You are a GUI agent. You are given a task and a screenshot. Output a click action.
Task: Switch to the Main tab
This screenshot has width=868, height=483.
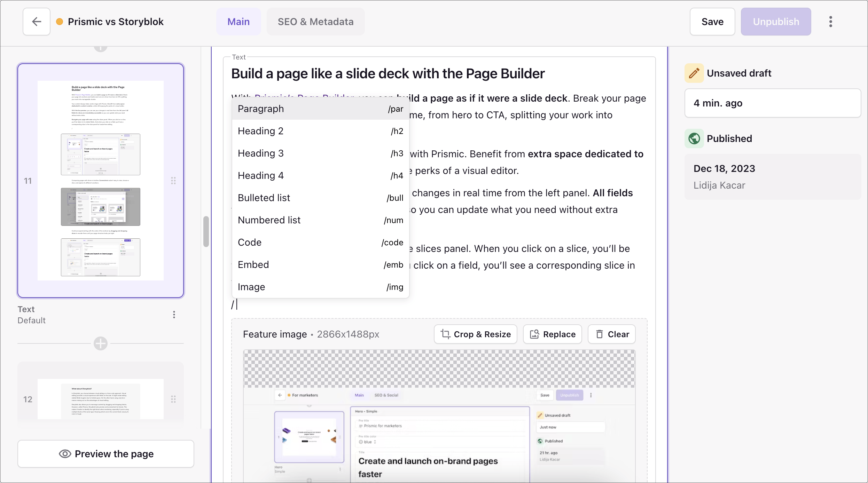tap(238, 22)
